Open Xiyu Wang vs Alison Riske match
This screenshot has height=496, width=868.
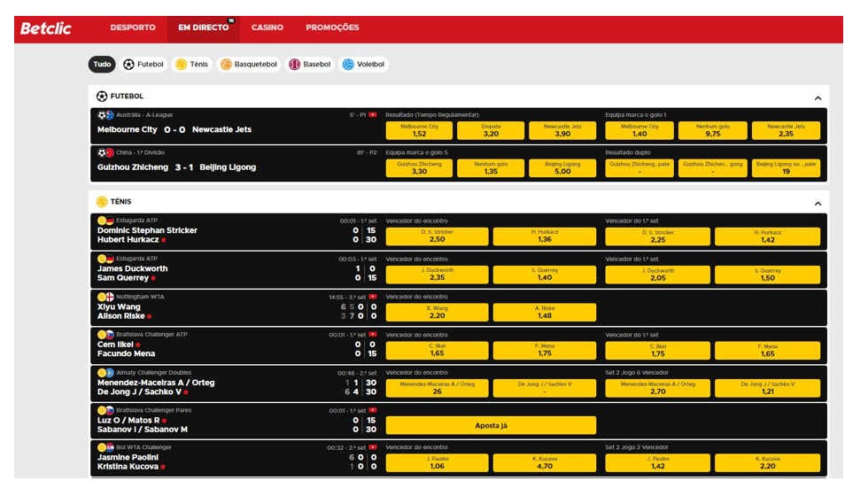[x=124, y=312]
